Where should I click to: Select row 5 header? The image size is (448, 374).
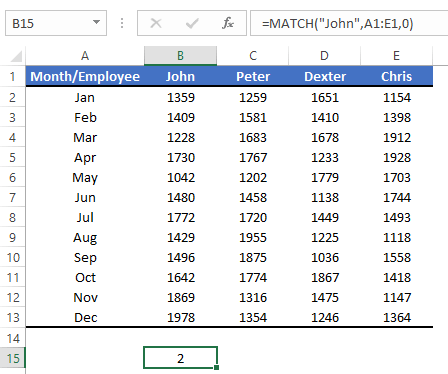click(13, 157)
